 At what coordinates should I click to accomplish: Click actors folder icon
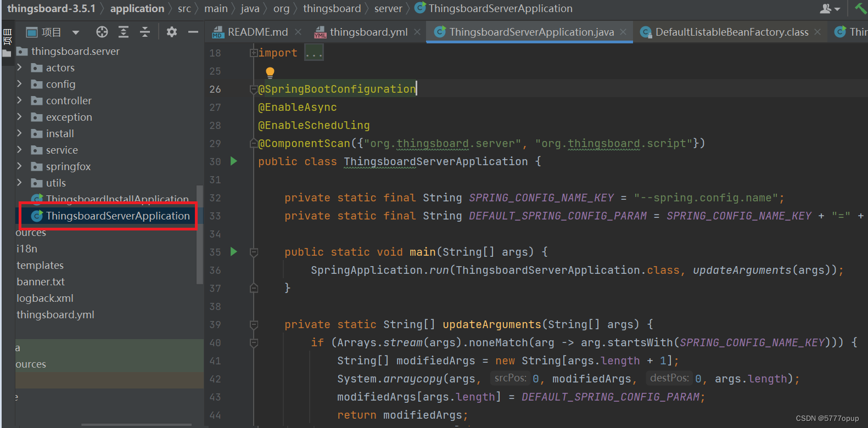pyautogui.click(x=37, y=68)
